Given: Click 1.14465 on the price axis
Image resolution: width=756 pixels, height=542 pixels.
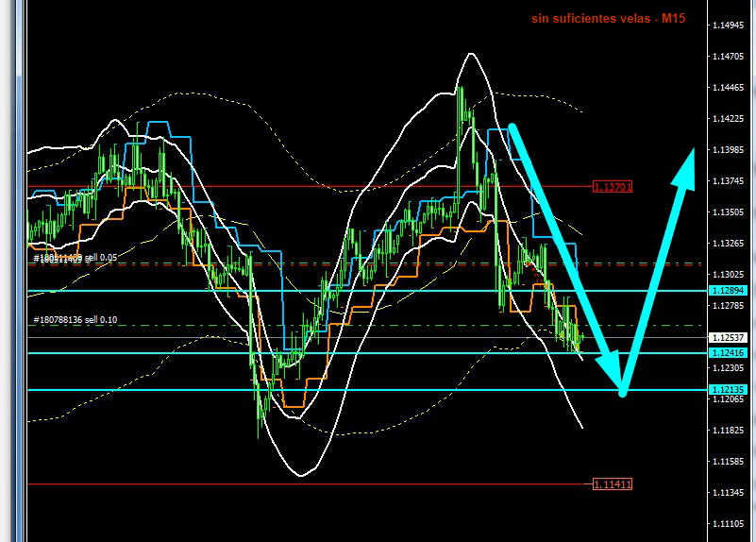Looking at the screenshot, I should click(x=731, y=88).
